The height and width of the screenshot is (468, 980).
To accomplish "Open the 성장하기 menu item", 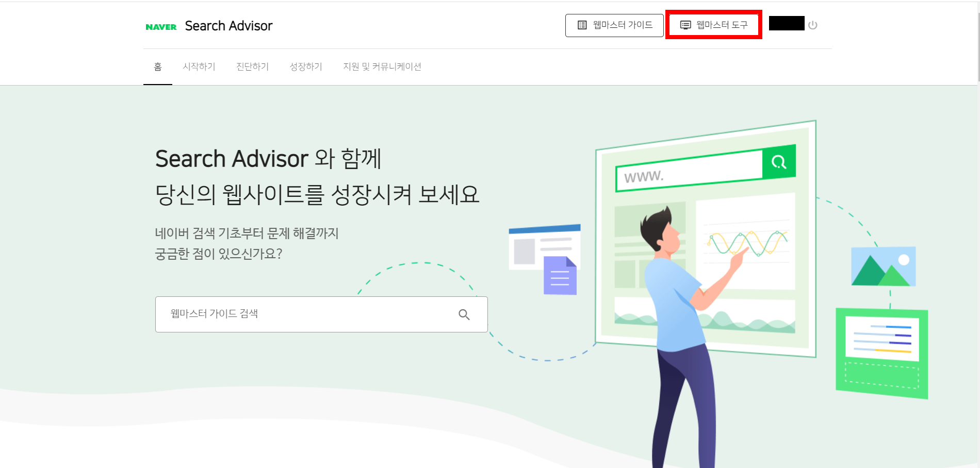I will (x=305, y=66).
